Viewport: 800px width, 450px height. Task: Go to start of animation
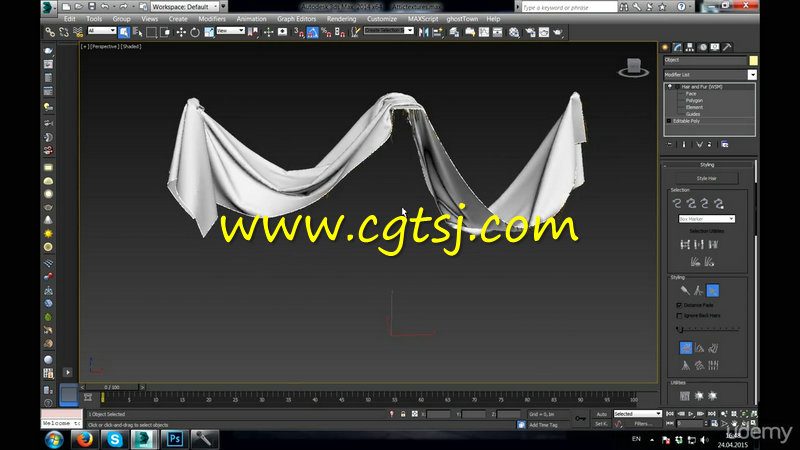click(670, 414)
